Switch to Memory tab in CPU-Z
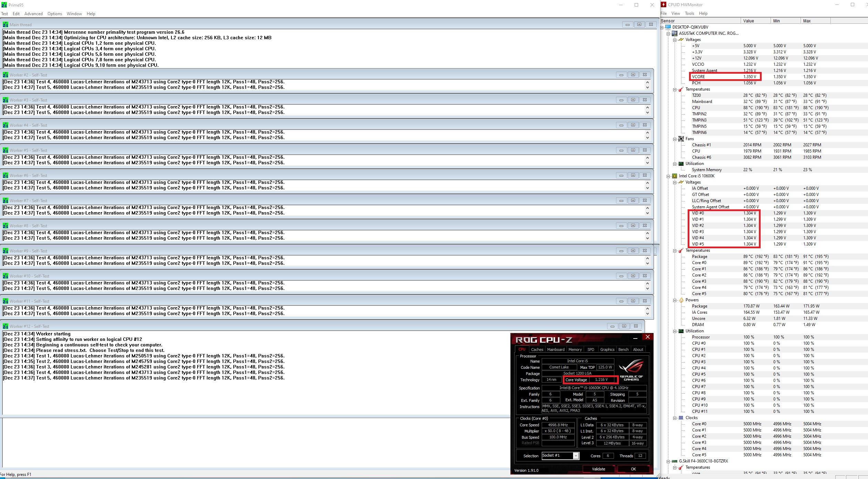 point(575,350)
